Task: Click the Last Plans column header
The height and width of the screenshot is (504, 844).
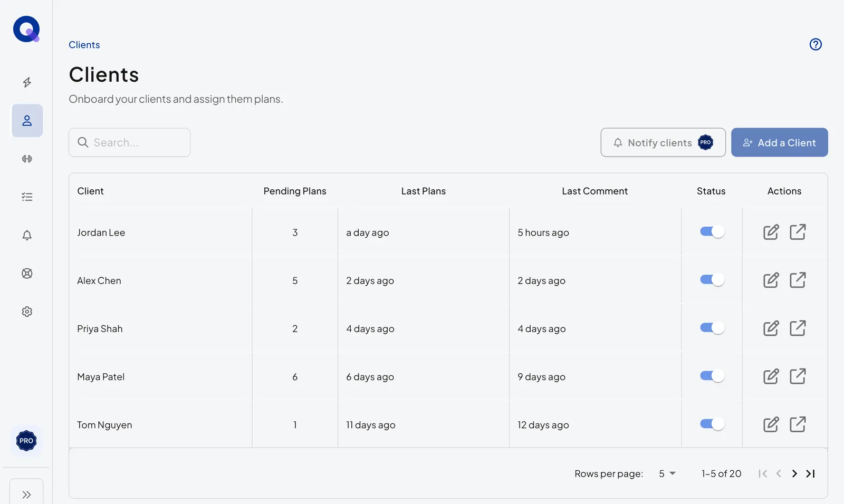Action: [423, 191]
